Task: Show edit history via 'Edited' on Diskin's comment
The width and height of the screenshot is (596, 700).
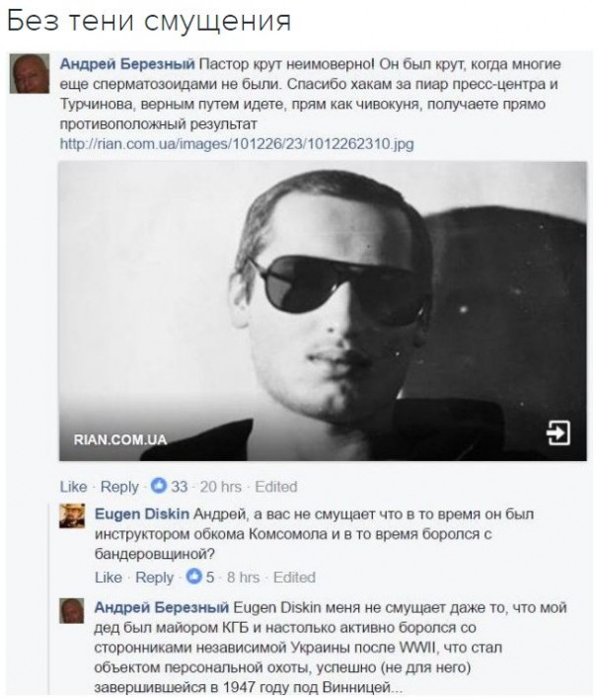Action: click(294, 578)
